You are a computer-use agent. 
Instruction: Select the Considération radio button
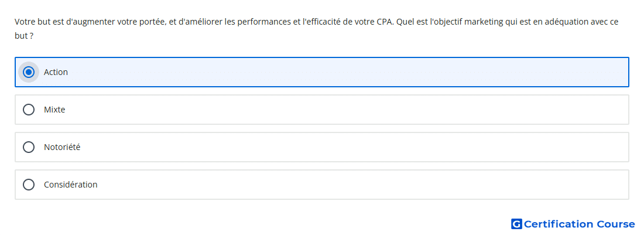[29, 185]
